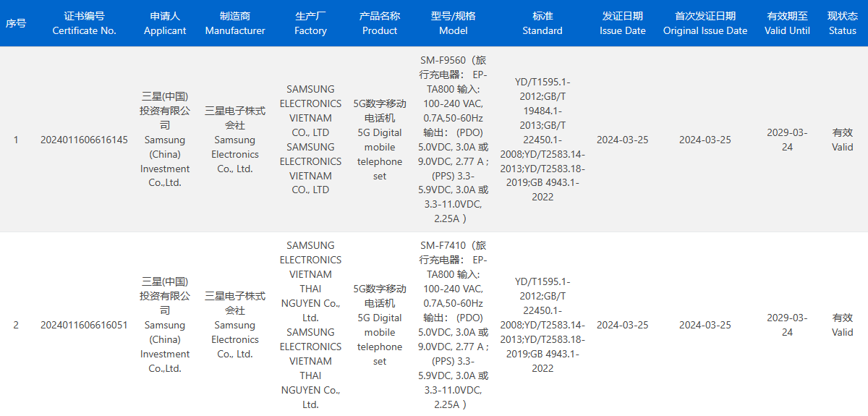Select certificate number 2024011606616145
Viewport: 868px width, 416px height.
tap(84, 140)
